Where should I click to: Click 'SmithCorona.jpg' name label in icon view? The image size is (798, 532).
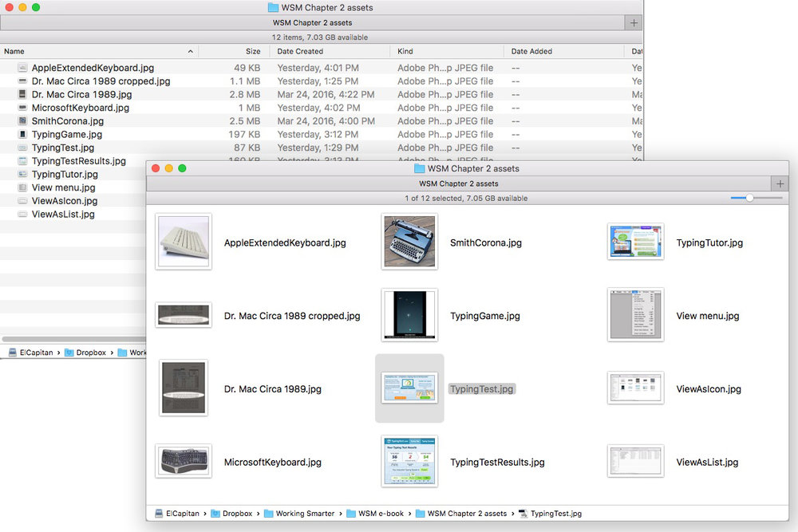[485, 242]
